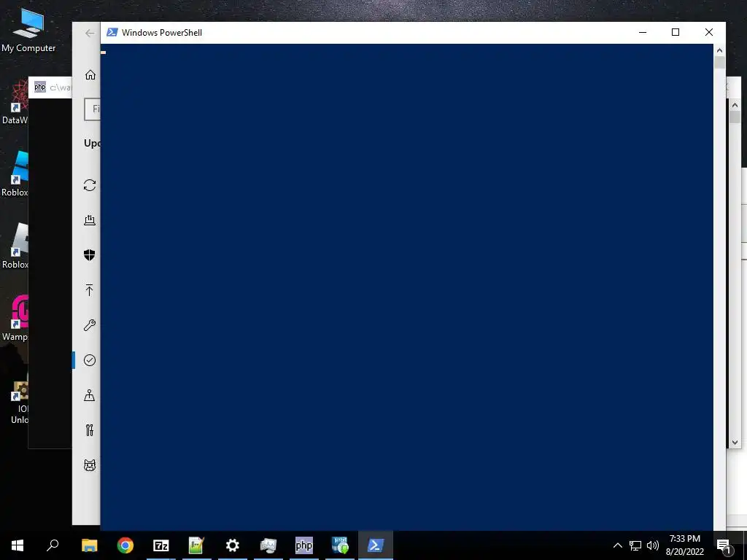Click the PowerShell title bar icon

point(112,32)
